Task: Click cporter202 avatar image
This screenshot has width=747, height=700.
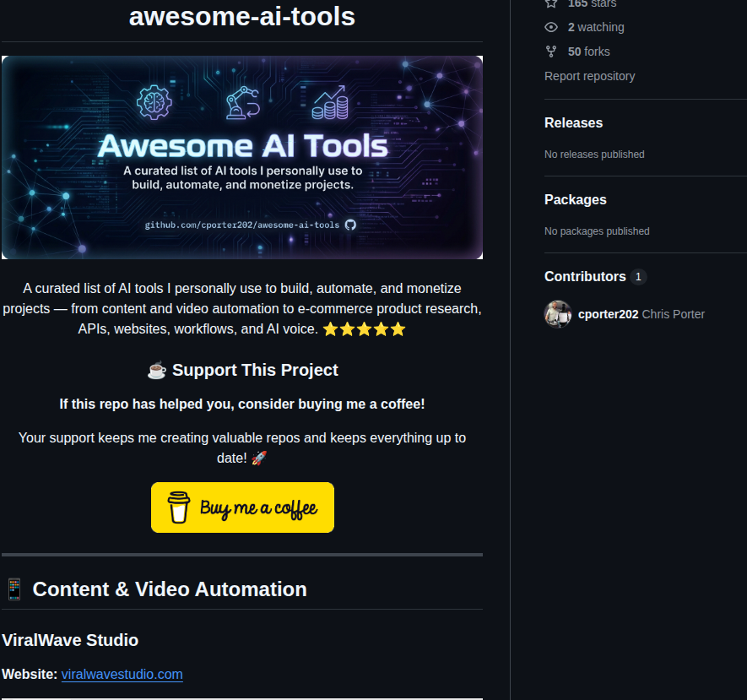Action: point(558,314)
